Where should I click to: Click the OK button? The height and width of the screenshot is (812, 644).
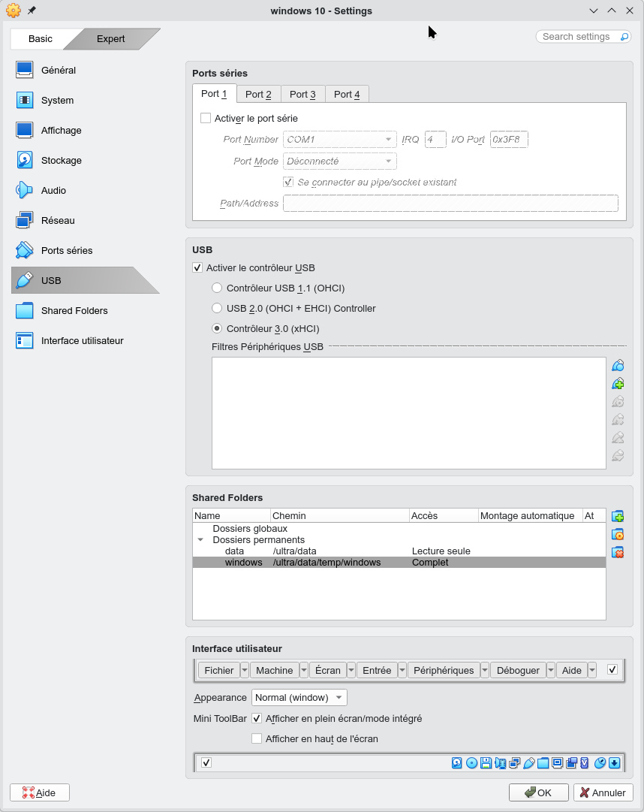pos(538,792)
